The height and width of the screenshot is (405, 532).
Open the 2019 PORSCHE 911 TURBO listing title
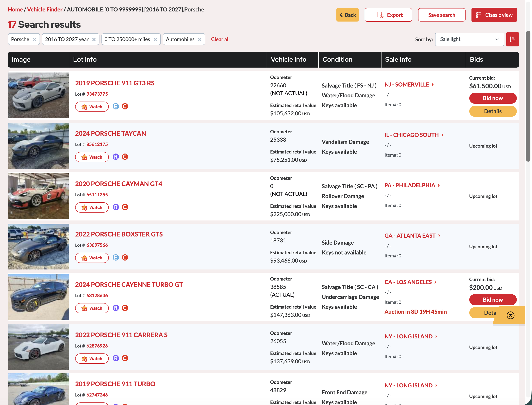tap(115, 384)
